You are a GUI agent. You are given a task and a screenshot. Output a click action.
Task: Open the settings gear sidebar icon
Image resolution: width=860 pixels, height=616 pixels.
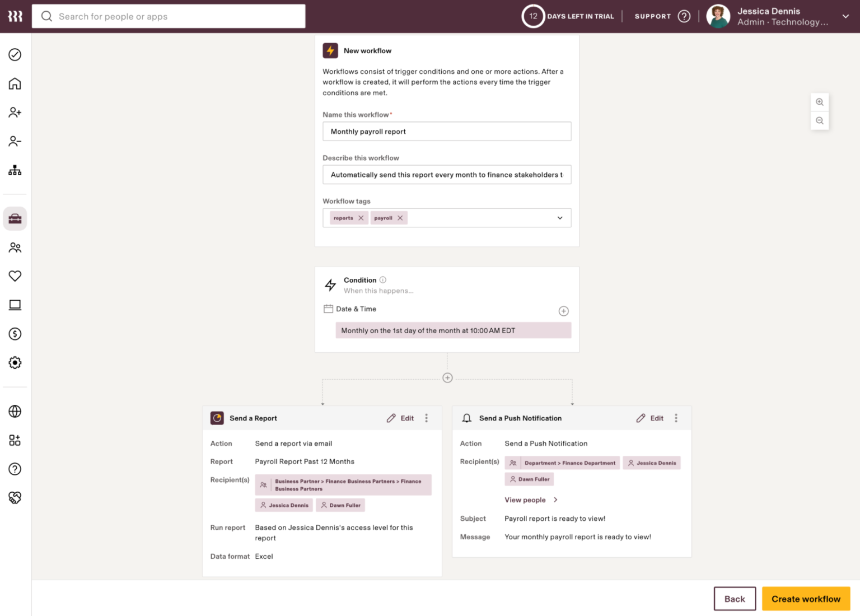pos(15,363)
